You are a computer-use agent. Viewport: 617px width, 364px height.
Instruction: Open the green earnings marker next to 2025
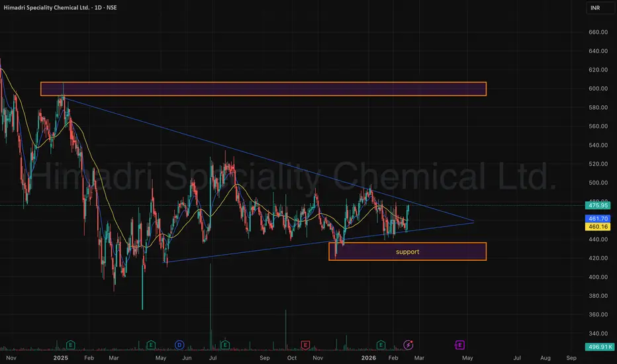click(70, 345)
